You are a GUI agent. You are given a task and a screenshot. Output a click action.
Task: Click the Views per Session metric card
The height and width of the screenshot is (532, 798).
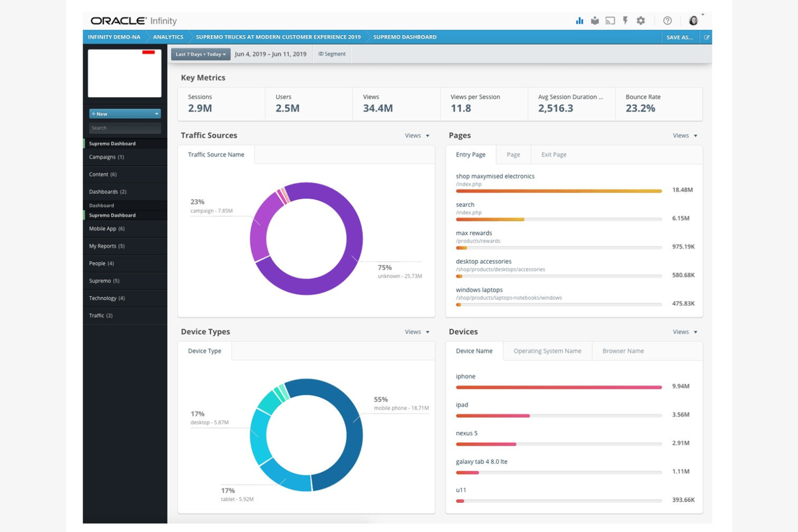click(x=484, y=104)
